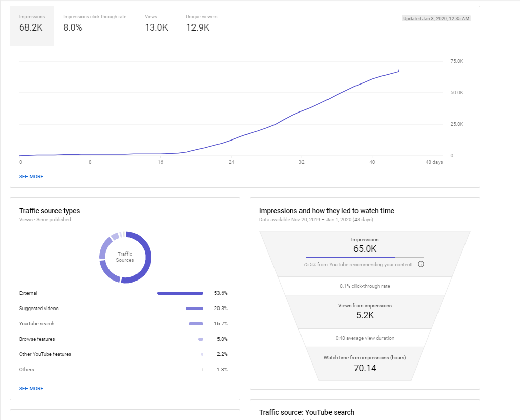Click the YouTube search traffic source row
The width and height of the screenshot is (520, 420).
point(123,324)
